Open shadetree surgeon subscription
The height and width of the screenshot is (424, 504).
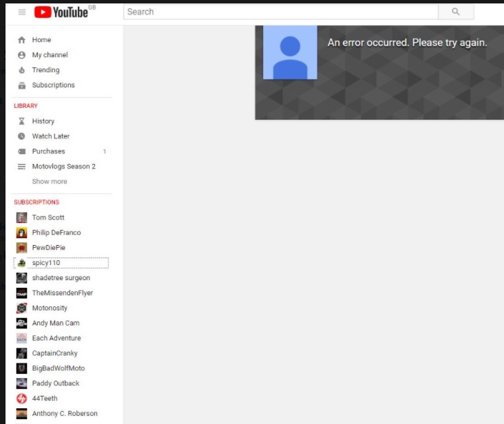coord(61,278)
